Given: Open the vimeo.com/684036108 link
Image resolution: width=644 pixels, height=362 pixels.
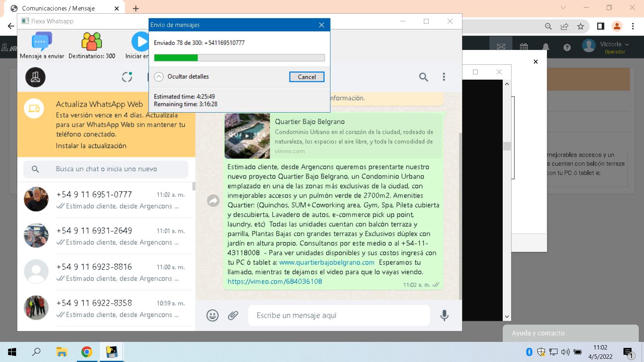Looking at the screenshot, I should point(275,282).
